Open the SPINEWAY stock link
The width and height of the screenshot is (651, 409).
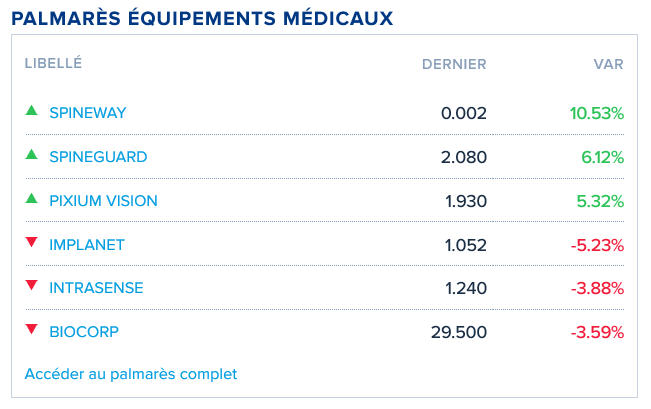pos(88,113)
